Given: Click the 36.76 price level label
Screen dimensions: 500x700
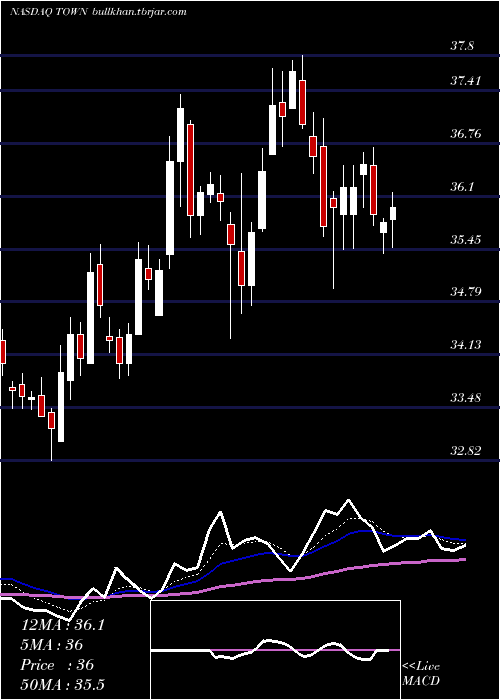Looking at the screenshot, I should [x=466, y=133].
